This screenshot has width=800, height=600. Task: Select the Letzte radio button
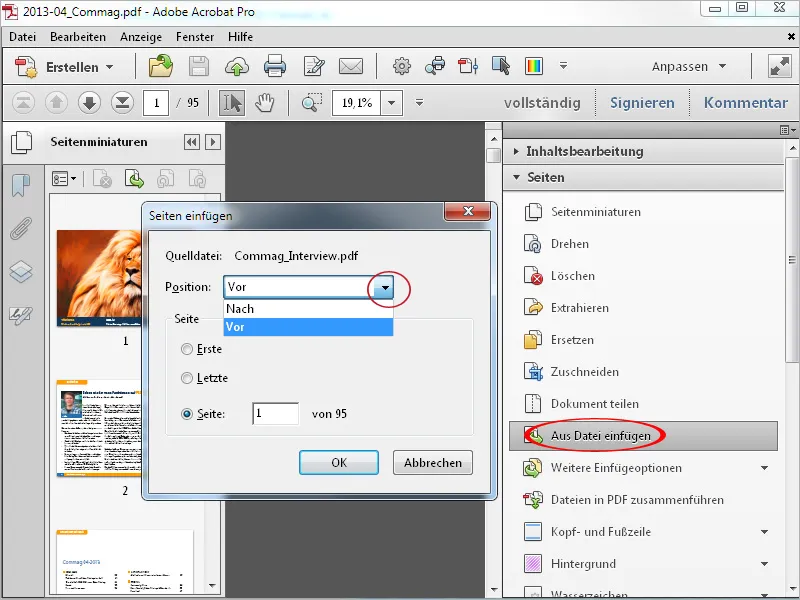coord(187,378)
